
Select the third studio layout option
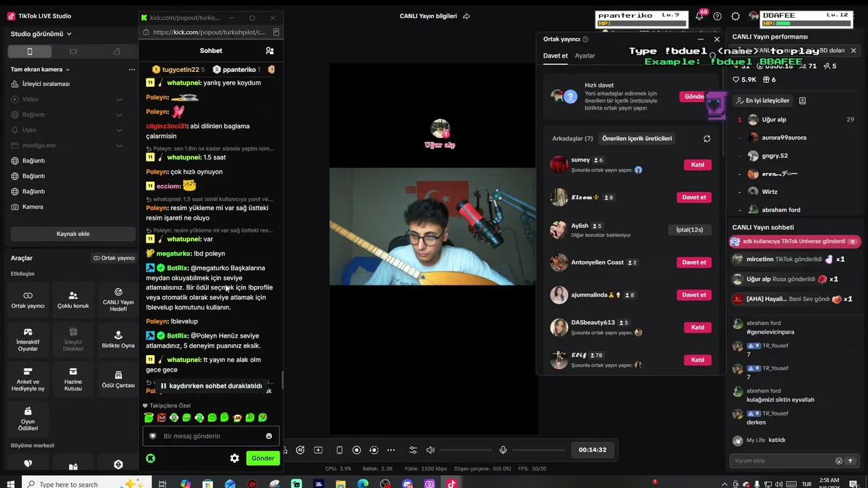coord(117,52)
